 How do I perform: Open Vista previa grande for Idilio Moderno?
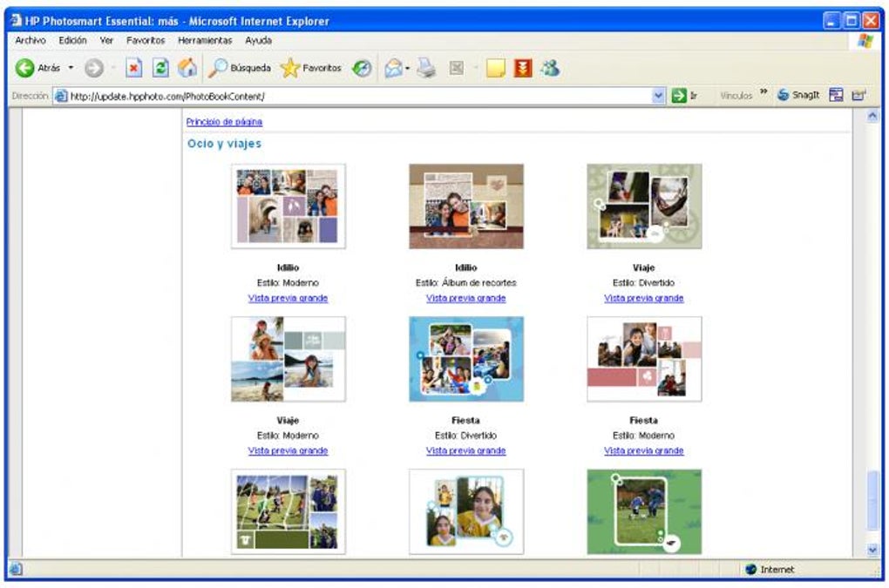pos(288,298)
